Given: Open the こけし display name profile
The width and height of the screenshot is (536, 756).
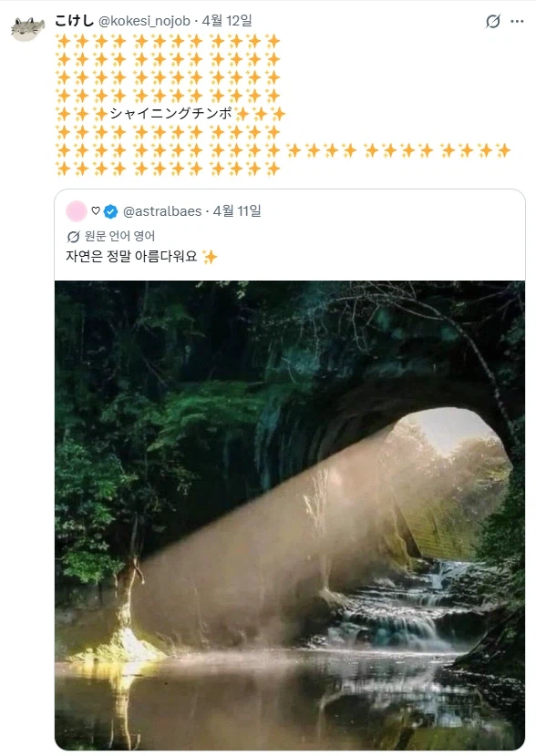Looking at the screenshot, I should click(74, 21).
